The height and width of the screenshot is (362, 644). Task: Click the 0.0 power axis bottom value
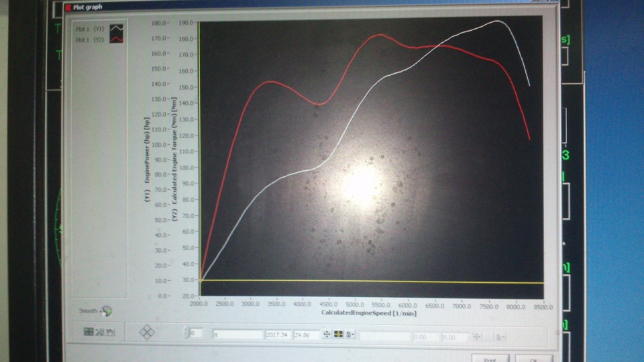162,296
